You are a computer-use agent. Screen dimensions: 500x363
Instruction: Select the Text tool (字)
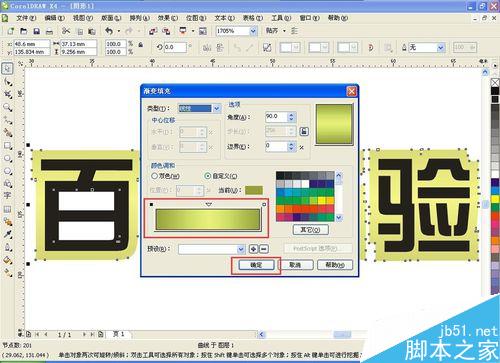(x=7, y=195)
